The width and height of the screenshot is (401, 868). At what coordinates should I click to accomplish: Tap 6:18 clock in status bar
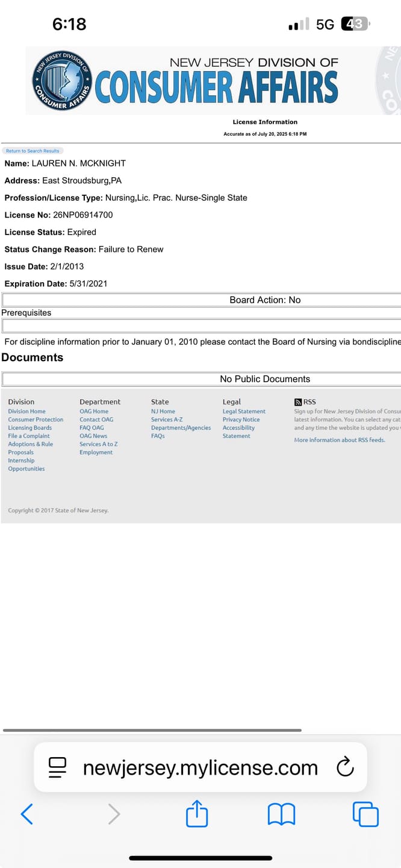[x=69, y=24]
